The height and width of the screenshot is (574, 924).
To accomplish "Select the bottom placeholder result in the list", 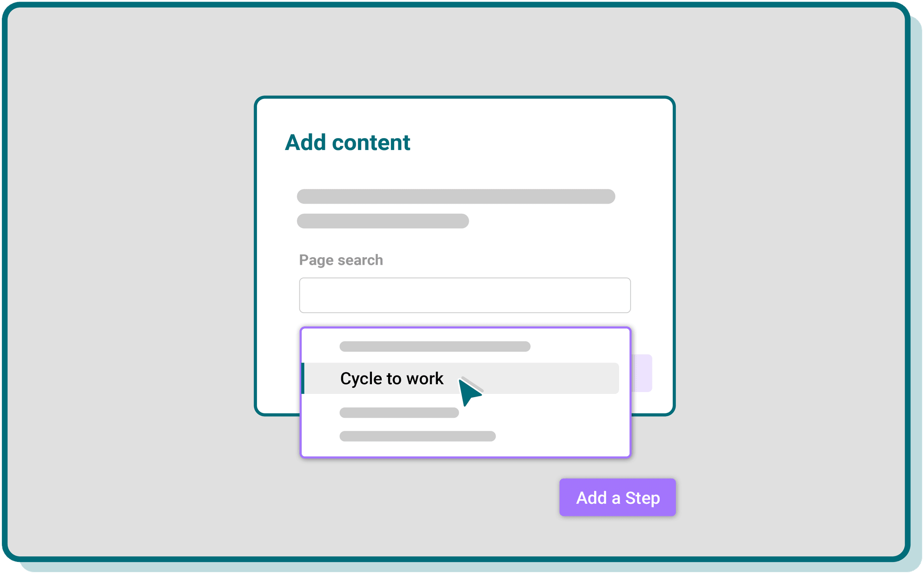I will point(418,436).
